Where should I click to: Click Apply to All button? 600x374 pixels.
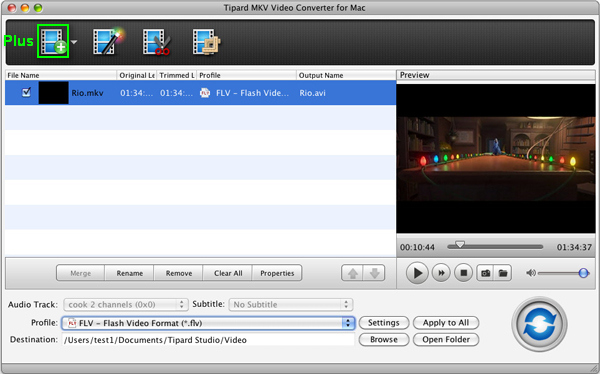pos(446,323)
